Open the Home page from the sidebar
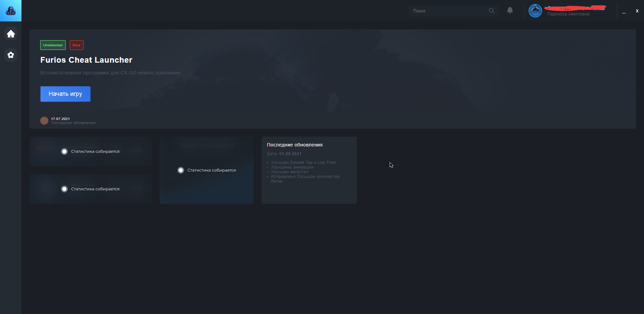The width and height of the screenshot is (644, 314). coord(11,34)
